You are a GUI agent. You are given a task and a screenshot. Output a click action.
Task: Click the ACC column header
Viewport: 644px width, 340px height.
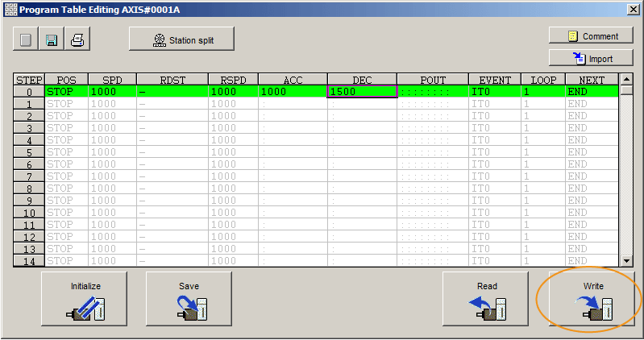tap(292, 80)
